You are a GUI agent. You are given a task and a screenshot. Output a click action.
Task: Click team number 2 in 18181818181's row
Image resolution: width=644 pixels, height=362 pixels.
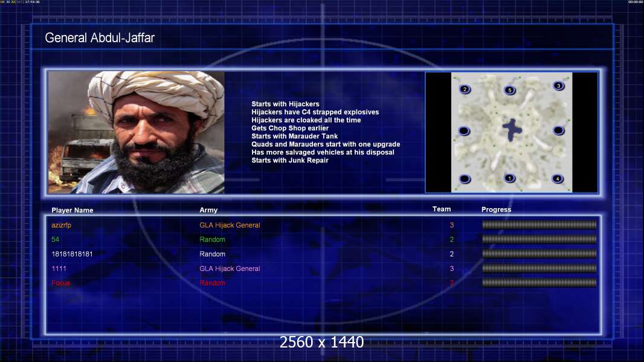(x=452, y=254)
